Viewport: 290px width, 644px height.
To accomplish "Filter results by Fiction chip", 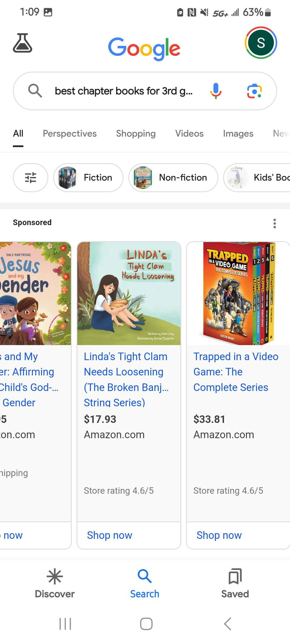I will [x=88, y=178].
